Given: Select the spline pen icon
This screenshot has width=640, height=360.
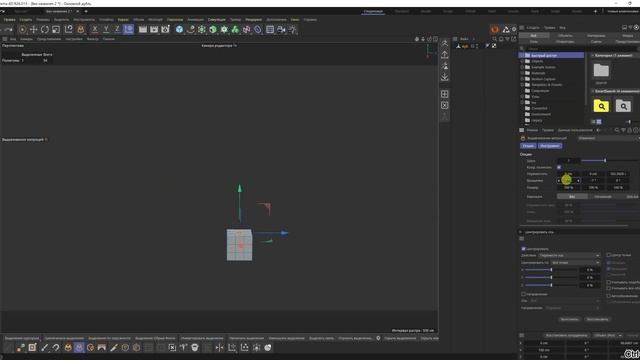Looking at the screenshot, I should coord(191,29).
